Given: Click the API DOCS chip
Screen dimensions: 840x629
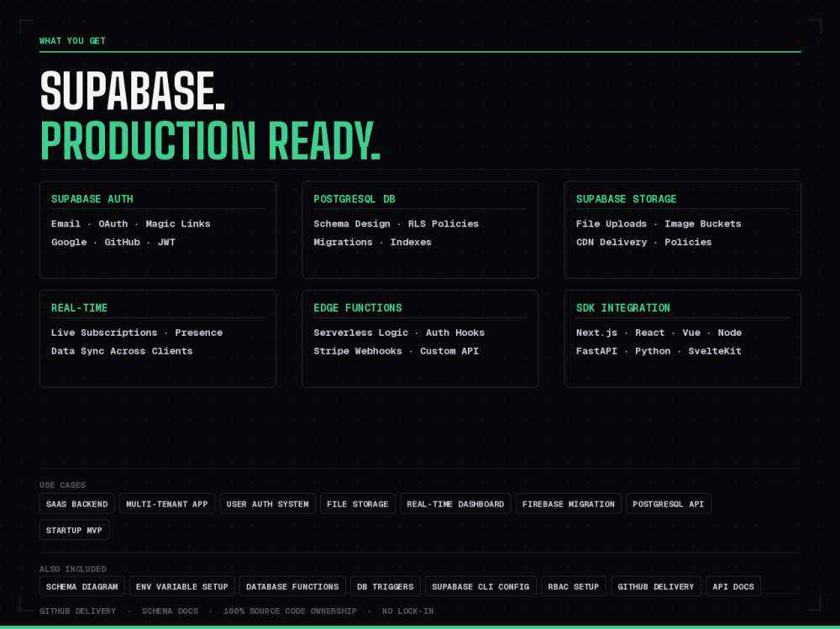Looking at the screenshot, I should pos(733,586).
